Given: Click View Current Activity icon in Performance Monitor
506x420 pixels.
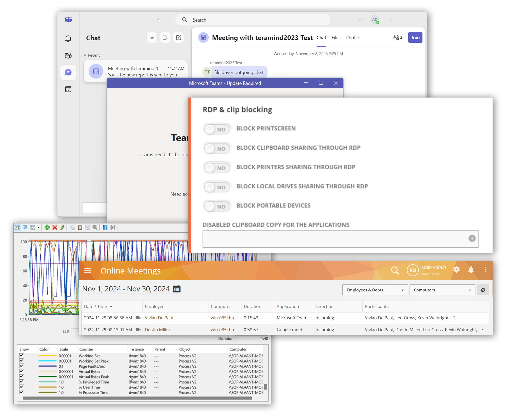Looking at the screenshot, I should tap(17, 227).
